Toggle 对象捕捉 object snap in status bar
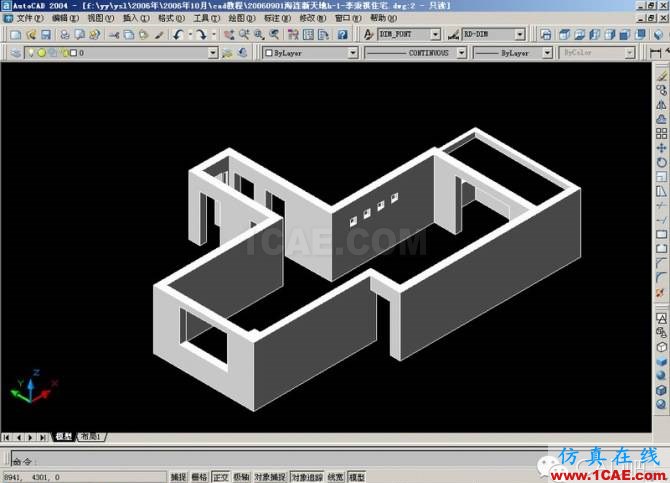670x483 pixels. tap(270, 477)
